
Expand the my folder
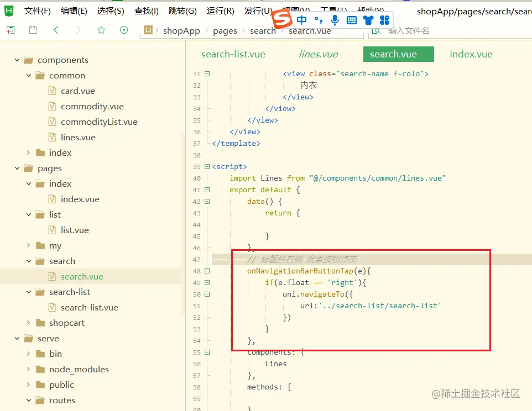tap(29, 245)
